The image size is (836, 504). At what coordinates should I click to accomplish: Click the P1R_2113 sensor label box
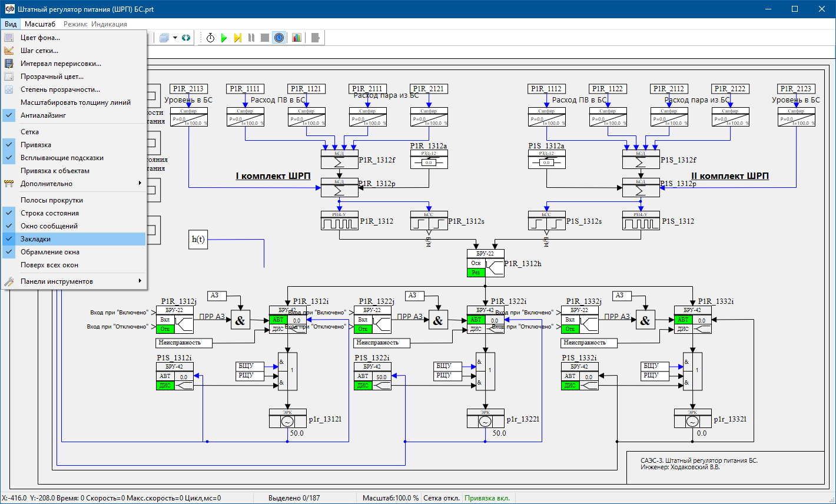(188, 89)
